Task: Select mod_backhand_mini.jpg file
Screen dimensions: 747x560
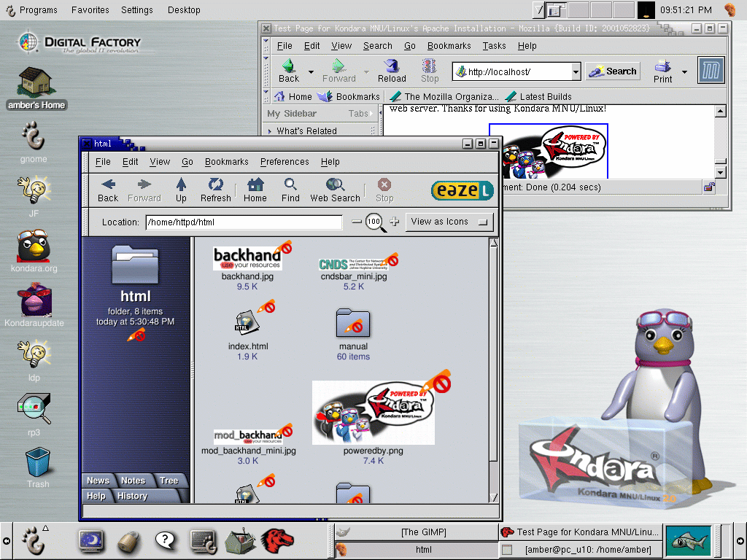Action: click(x=248, y=437)
